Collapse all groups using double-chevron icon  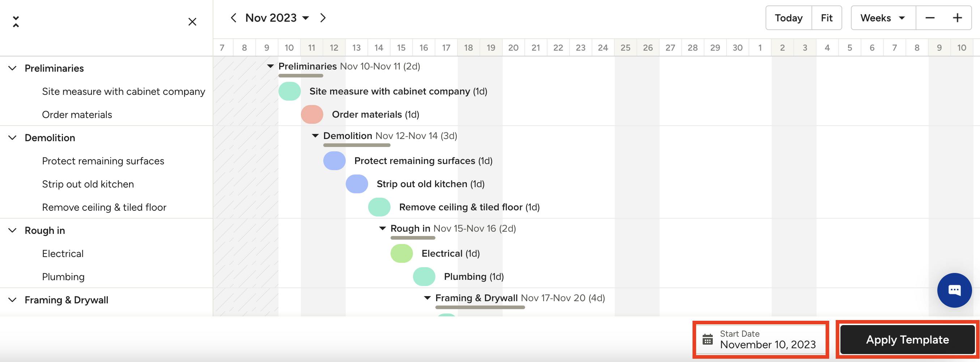coord(16,22)
